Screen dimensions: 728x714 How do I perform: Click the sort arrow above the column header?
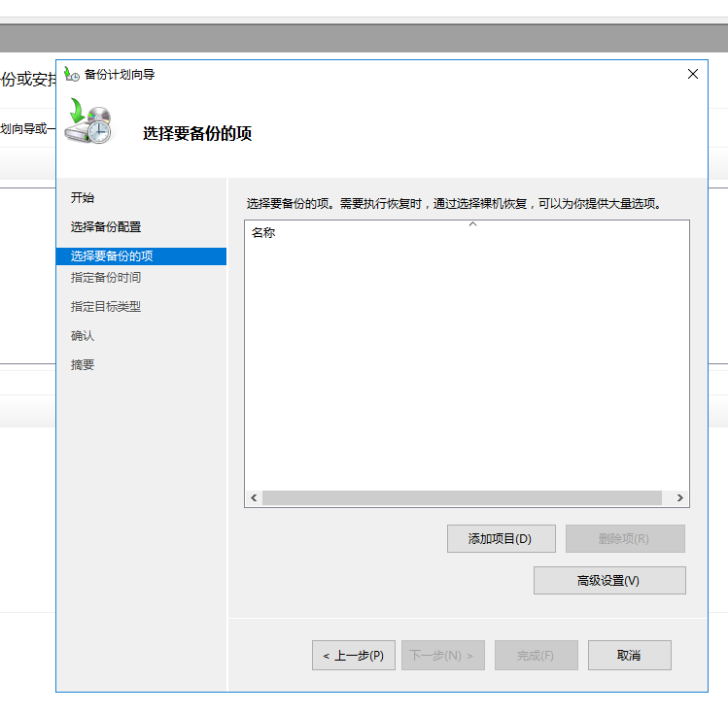click(x=472, y=224)
